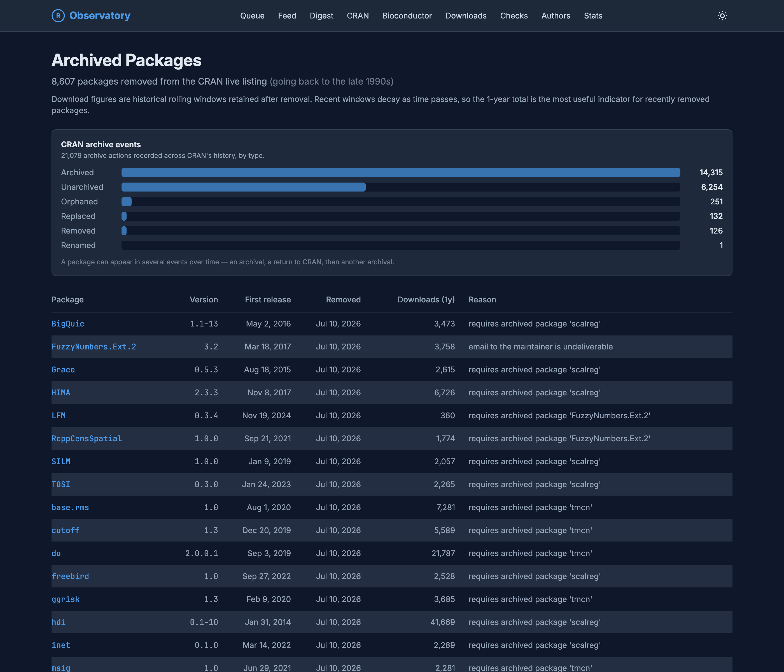Viewport: 784px width, 672px height.
Task: Open the RcppCensSpatial package link
Action: point(87,438)
